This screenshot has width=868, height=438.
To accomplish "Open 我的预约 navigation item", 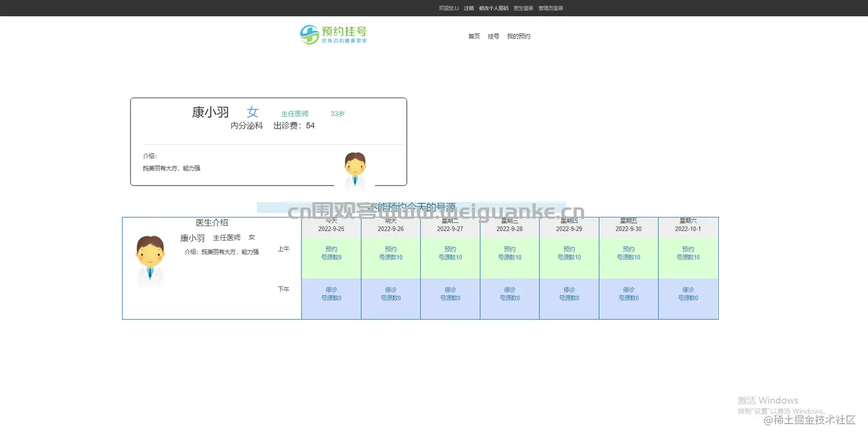I will pyautogui.click(x=518, y=36).
